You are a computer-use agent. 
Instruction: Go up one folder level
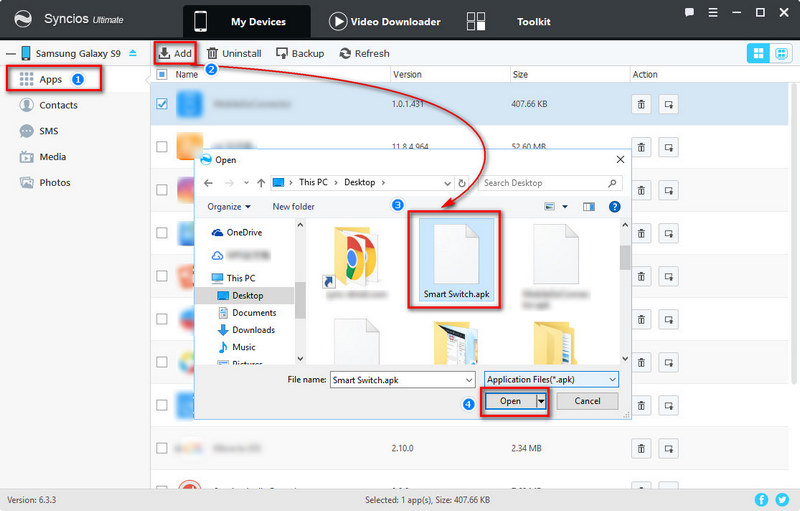point(261,183)
